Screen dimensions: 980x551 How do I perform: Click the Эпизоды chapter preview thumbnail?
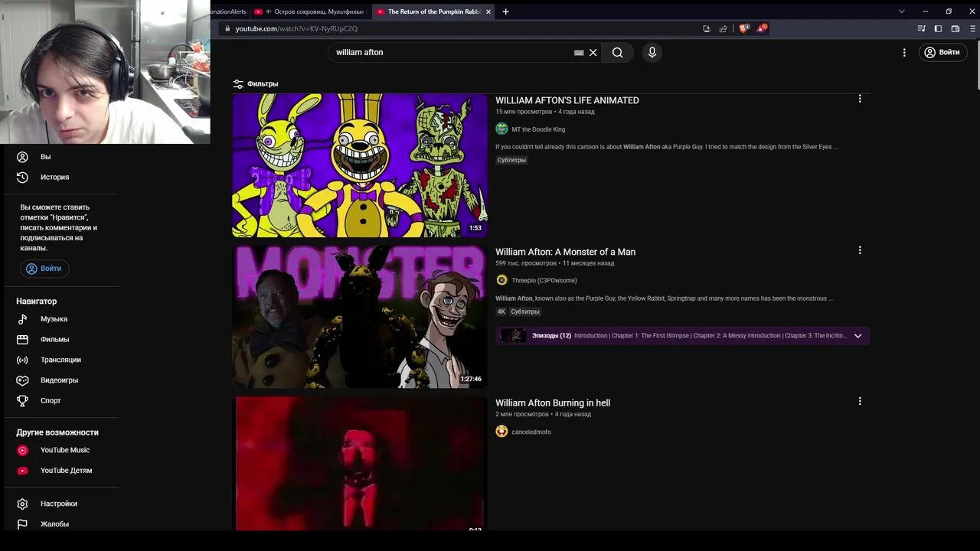[x=513, y=335]
